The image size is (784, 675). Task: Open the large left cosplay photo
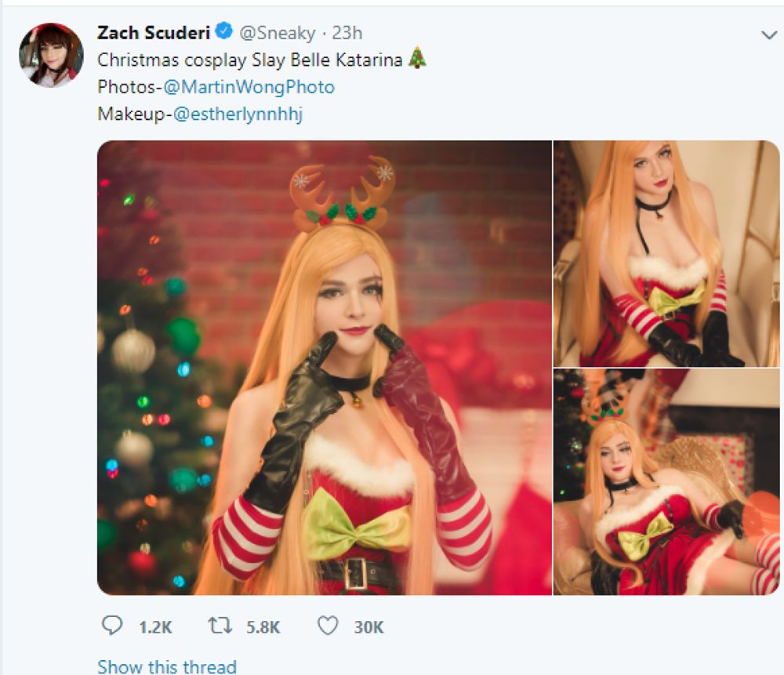[325, 367]
